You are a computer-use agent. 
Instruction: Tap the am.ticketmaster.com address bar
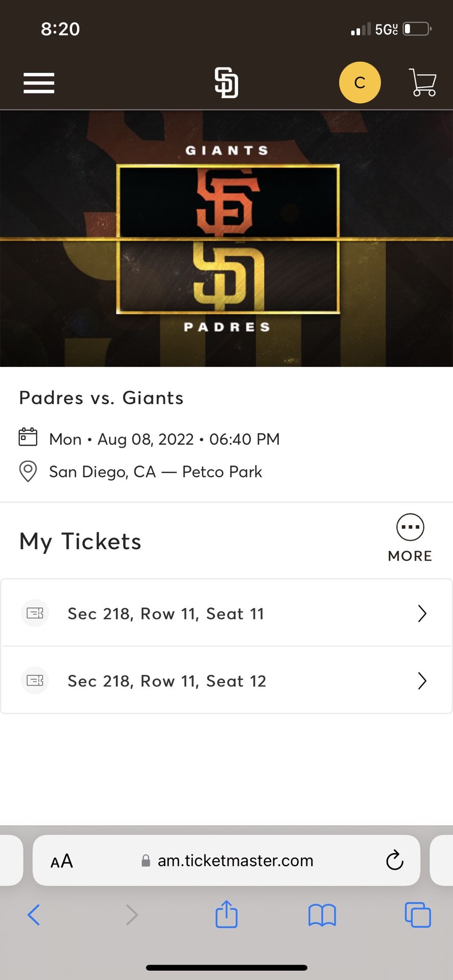coord(235,861)
